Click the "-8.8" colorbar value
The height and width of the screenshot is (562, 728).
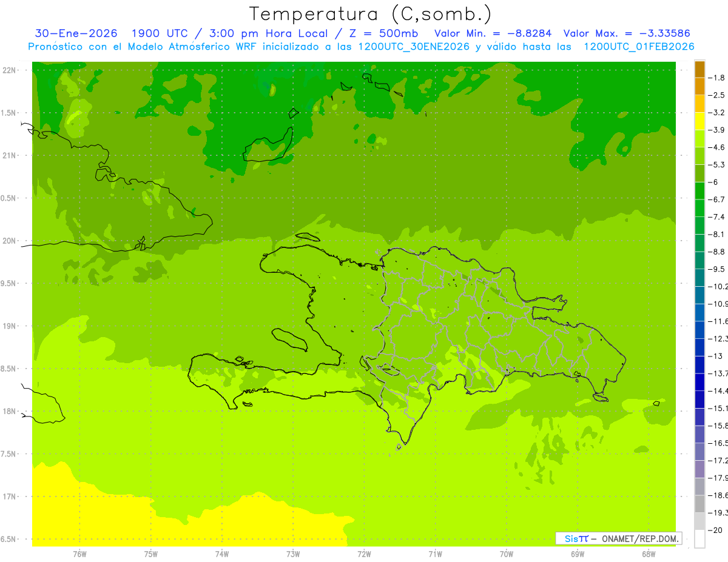pyautogui.click(x=718, y=252)
